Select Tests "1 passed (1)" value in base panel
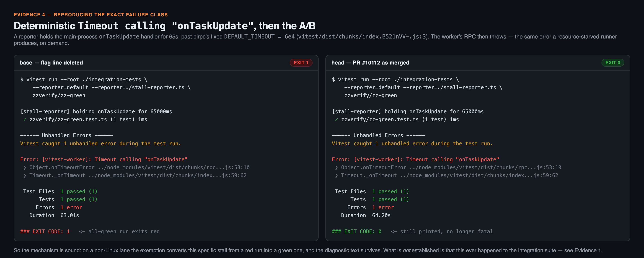This screenshot has height=258, width=644. [79, 199]
